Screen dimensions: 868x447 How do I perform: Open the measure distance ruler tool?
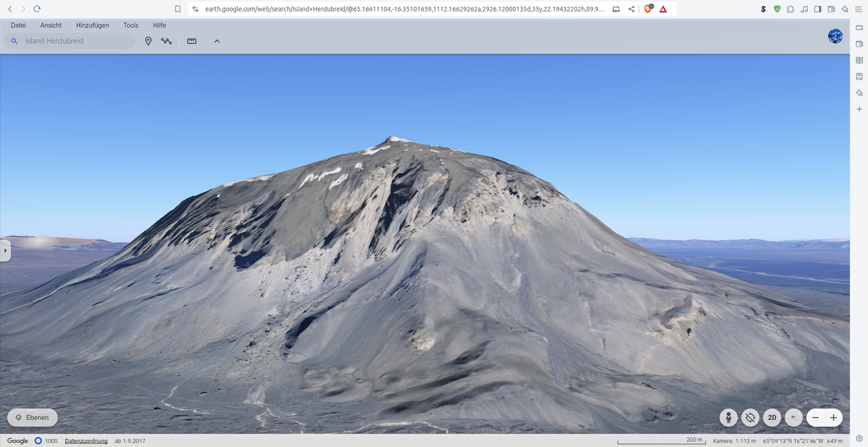tap(192, 41)
